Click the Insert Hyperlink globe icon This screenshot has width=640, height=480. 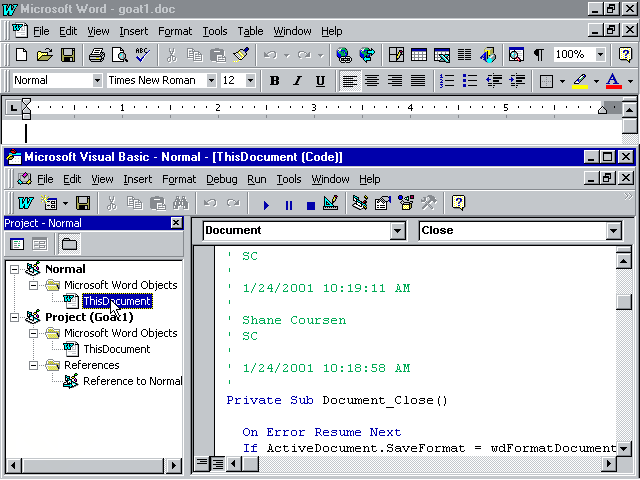coord(344,55)
